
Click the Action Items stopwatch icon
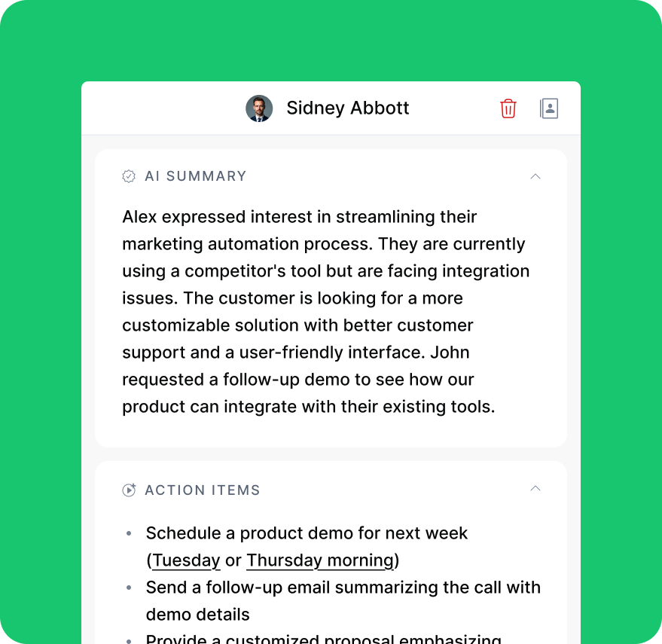tap(130, 490)
